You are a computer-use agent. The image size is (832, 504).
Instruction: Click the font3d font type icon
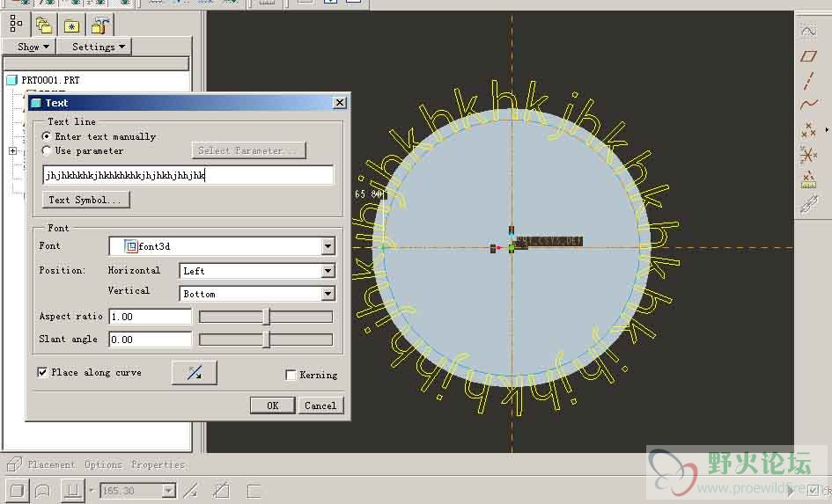130,246
